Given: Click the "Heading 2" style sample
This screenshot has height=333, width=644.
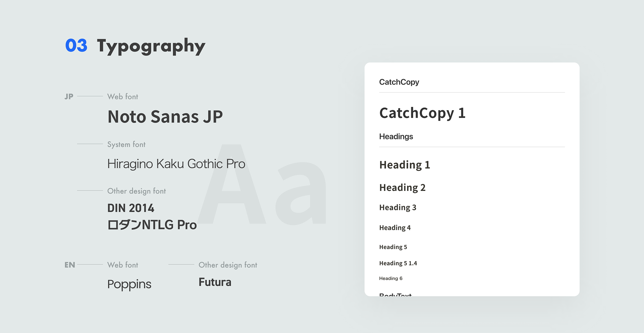Looking at the screenshot, I should pos(402,188).
